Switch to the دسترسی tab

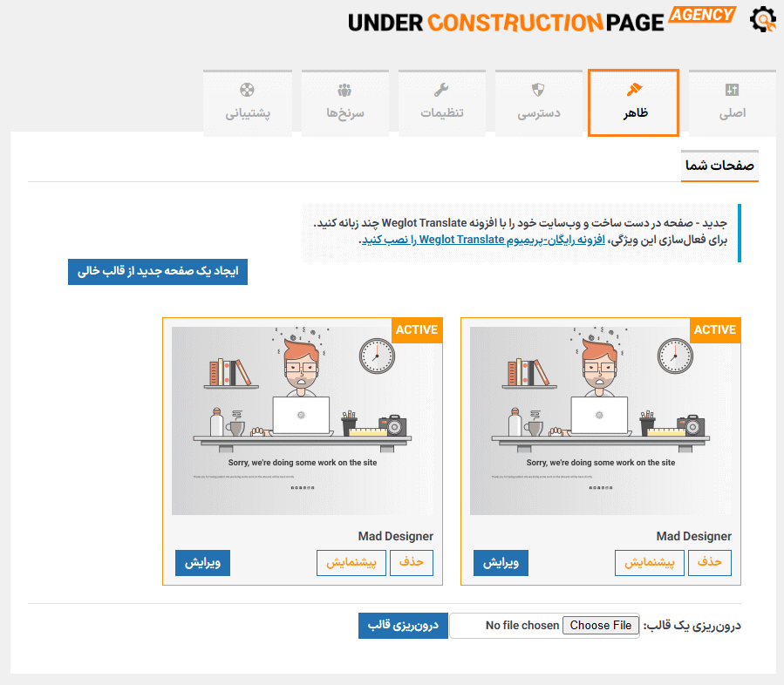pyautogui.click(x=539, y=104)
